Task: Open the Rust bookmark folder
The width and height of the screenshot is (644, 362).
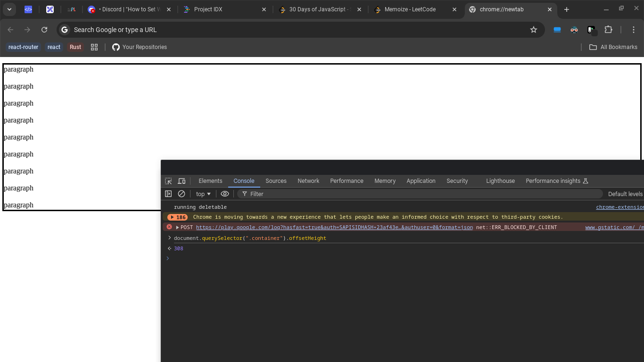Action: click(x=75, y=47)
